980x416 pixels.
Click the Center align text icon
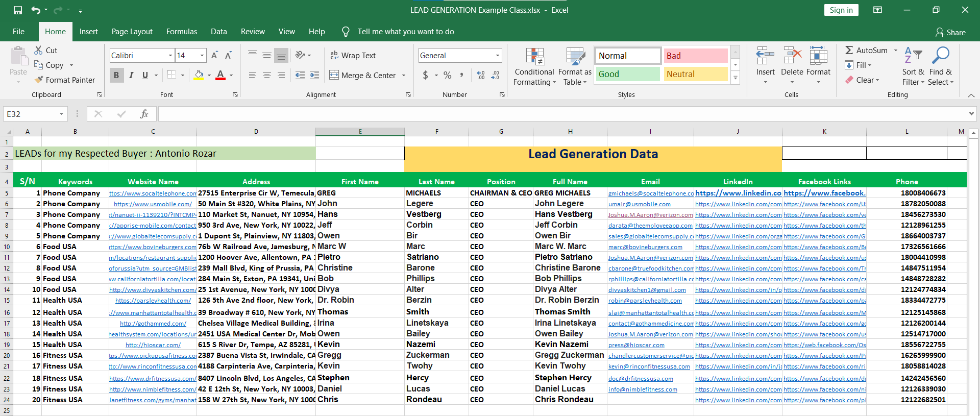tap(266, 76)
